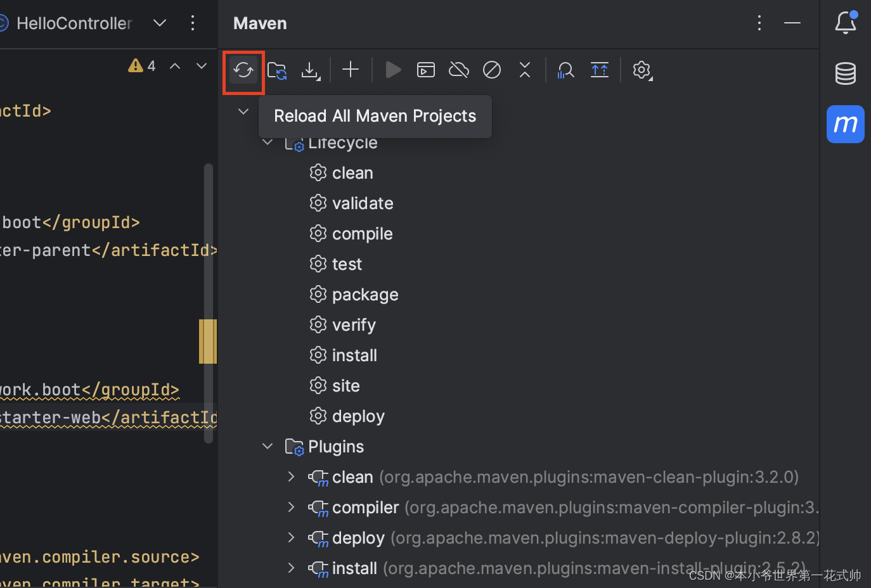Viewport: 871px width, 588px height.
Task: Open Analyze Dependencies icon
Action: (565, 70)
